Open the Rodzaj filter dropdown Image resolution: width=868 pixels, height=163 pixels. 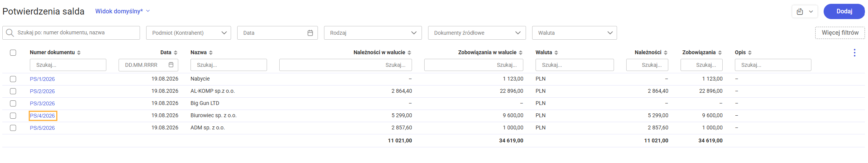coord(373,33)
